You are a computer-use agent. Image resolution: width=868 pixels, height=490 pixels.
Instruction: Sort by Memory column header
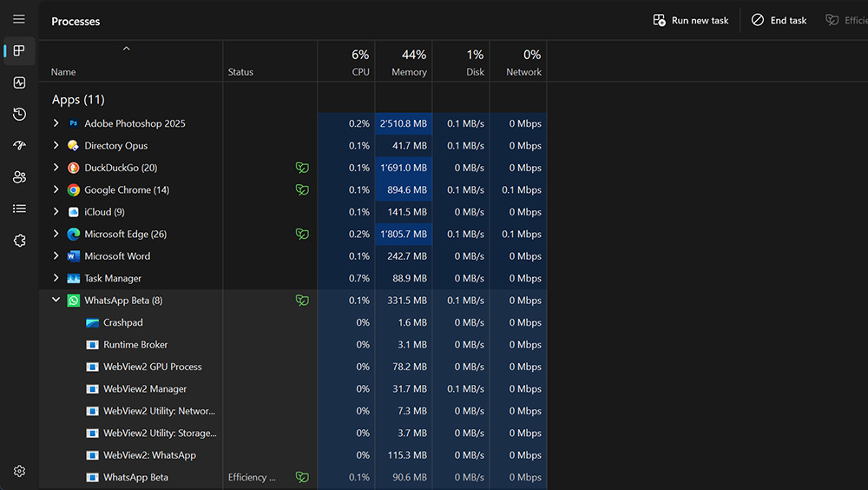(404, 62)
